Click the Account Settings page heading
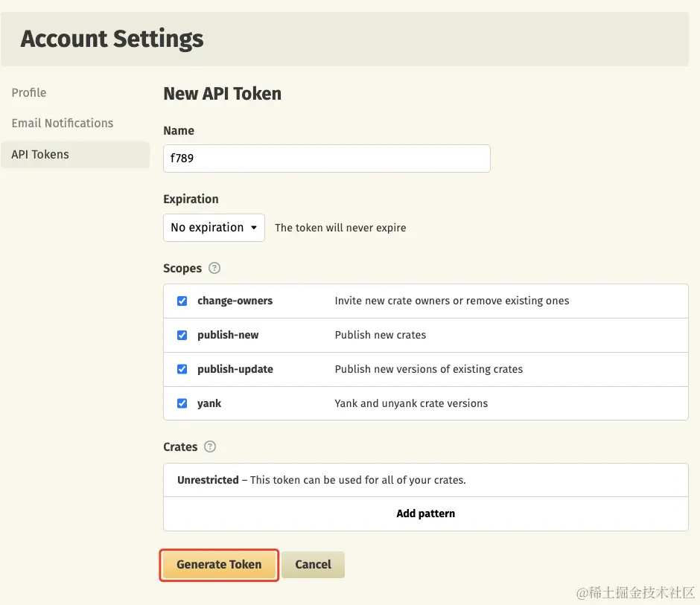700x605 pixels. tap(112, 39)
